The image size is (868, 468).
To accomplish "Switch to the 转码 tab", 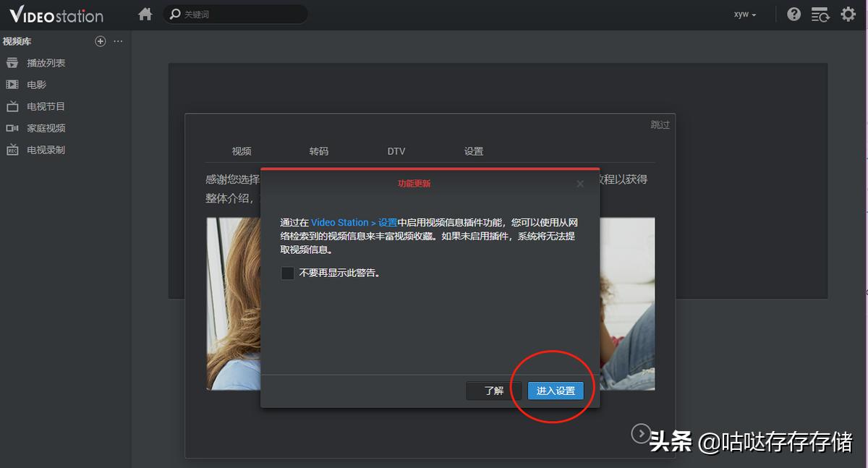I will (x=319, y=150).
